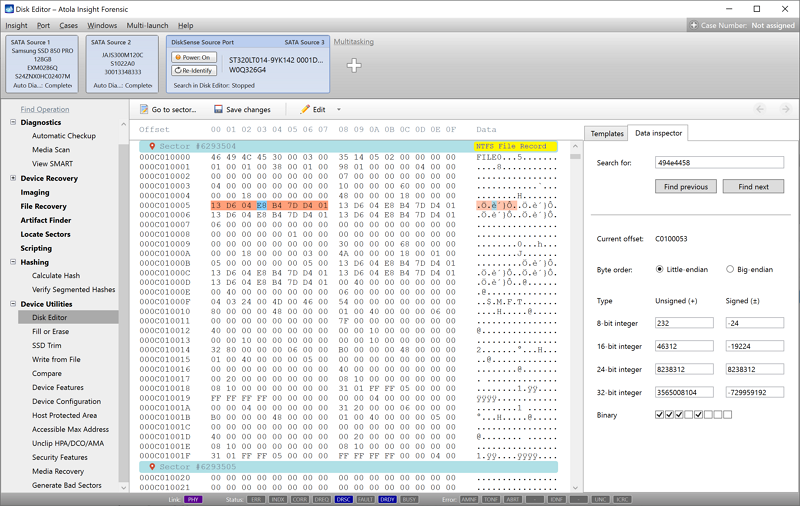Collapse the Diagnostics tree group
Image resolution: width=800 pixels, height=506 pixels.
13,122
